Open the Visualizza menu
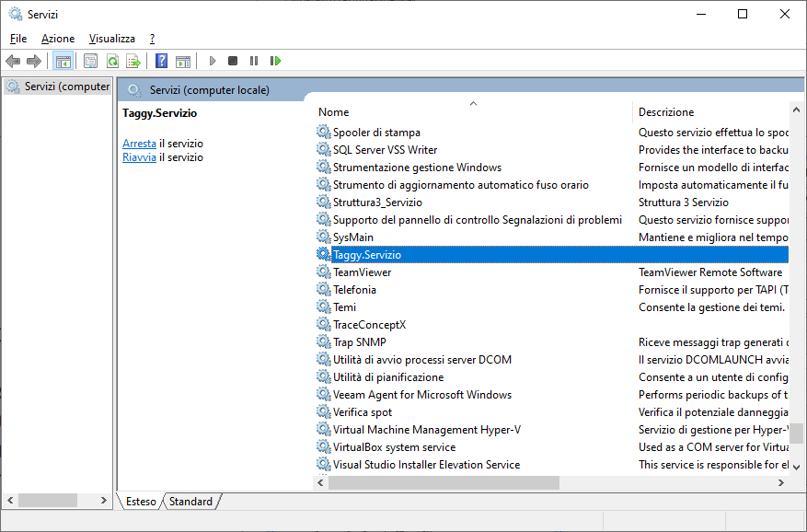This screenshot has width=807, height=532. [111, 39]
